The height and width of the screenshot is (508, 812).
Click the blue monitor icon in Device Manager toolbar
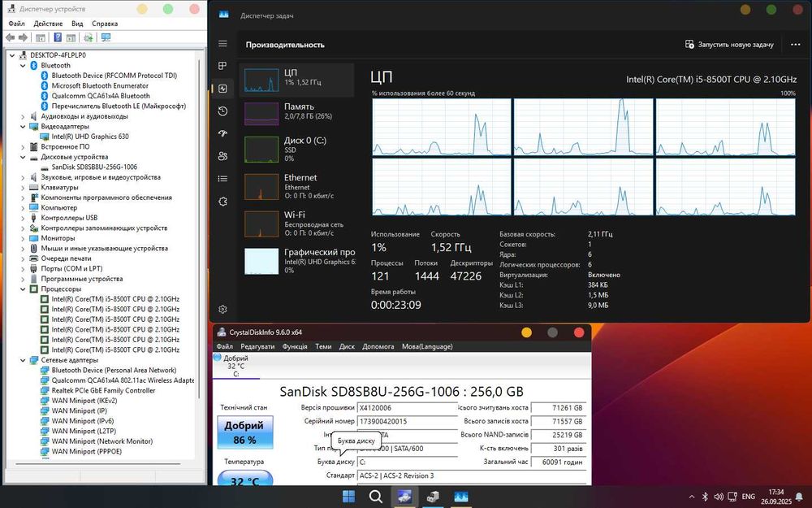(x=106, y=37)
